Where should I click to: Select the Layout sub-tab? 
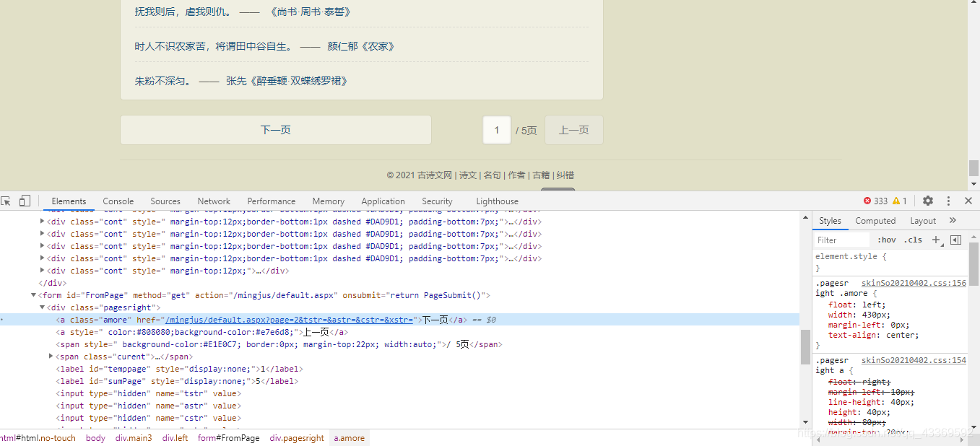pos(923,221)
